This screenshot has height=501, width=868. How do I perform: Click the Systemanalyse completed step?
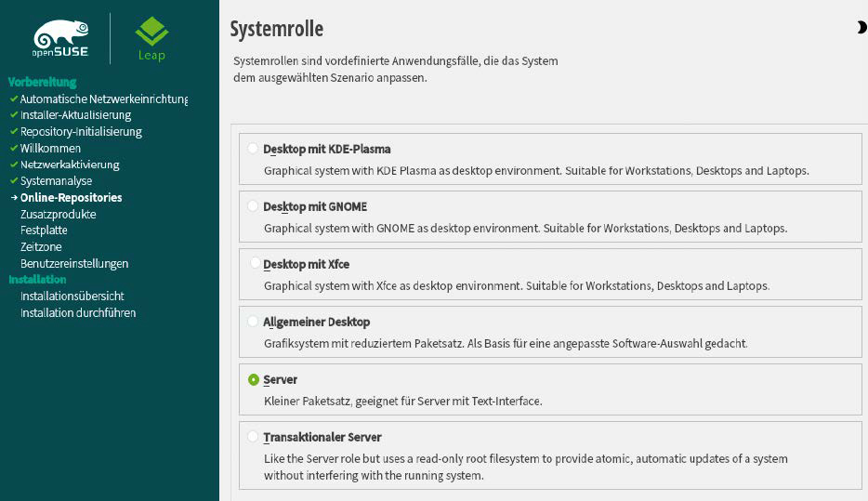click(x=56, y=181)
